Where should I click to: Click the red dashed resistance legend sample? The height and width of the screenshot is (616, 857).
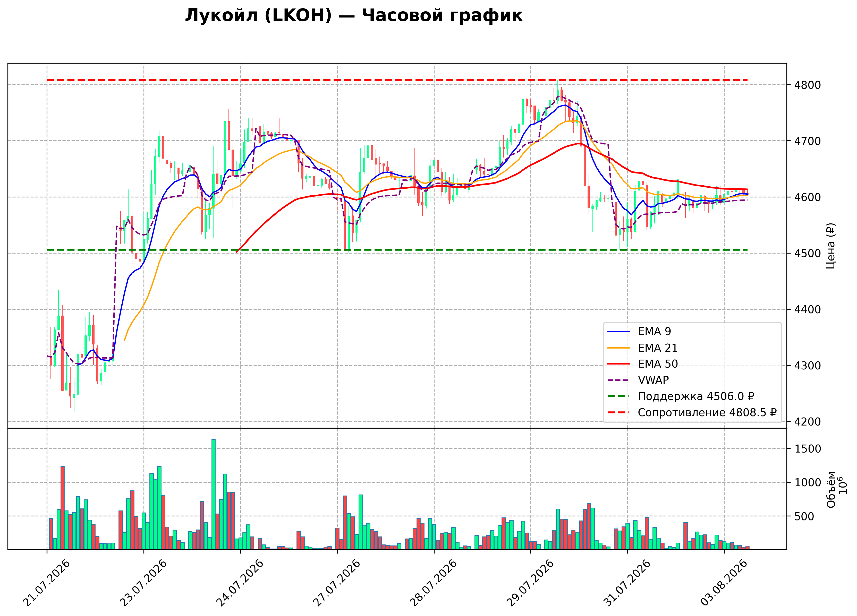point(618,413)
